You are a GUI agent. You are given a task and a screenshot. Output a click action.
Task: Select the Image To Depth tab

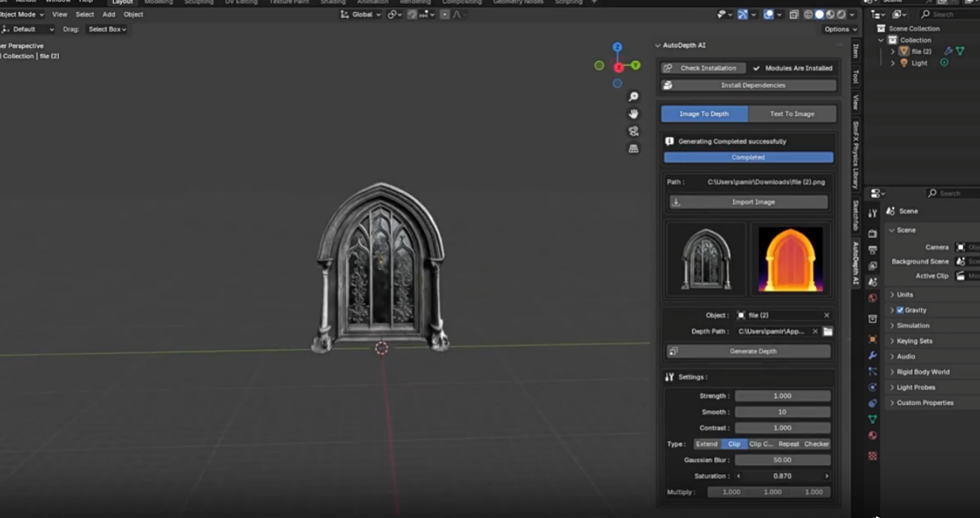tap(704, 114)
